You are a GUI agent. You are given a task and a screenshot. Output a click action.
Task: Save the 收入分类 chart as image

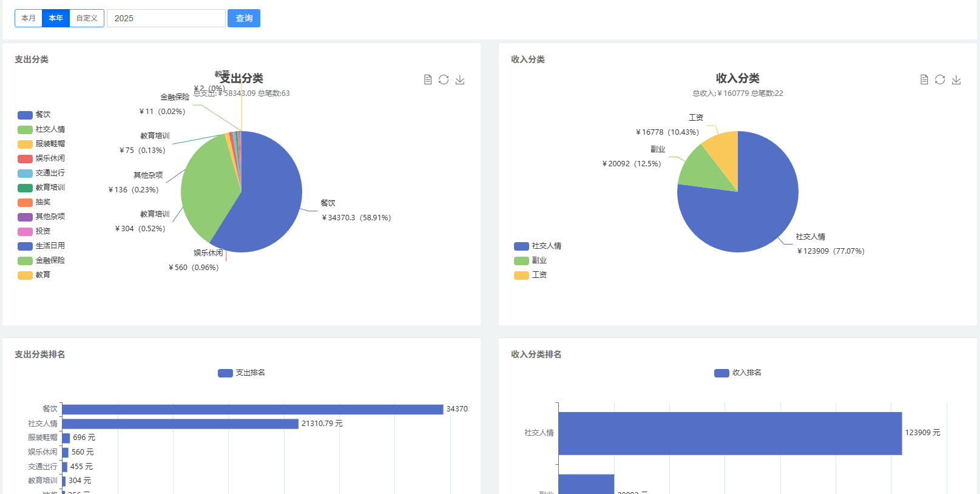[956, 80]
